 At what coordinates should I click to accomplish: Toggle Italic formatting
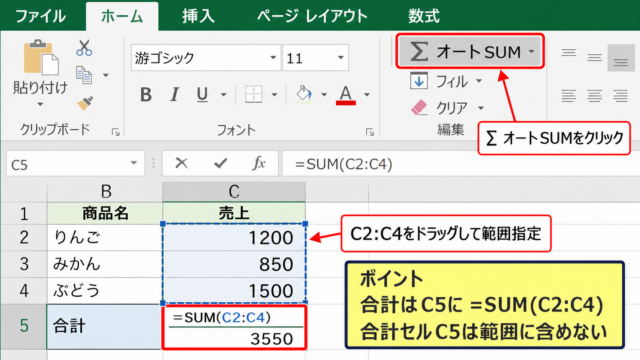coord(175,95)
